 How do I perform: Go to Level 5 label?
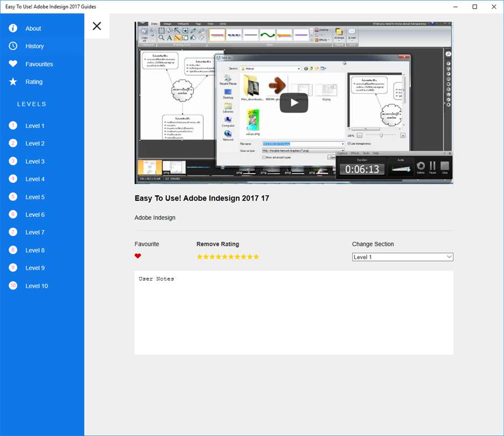(x=34, y=197)
